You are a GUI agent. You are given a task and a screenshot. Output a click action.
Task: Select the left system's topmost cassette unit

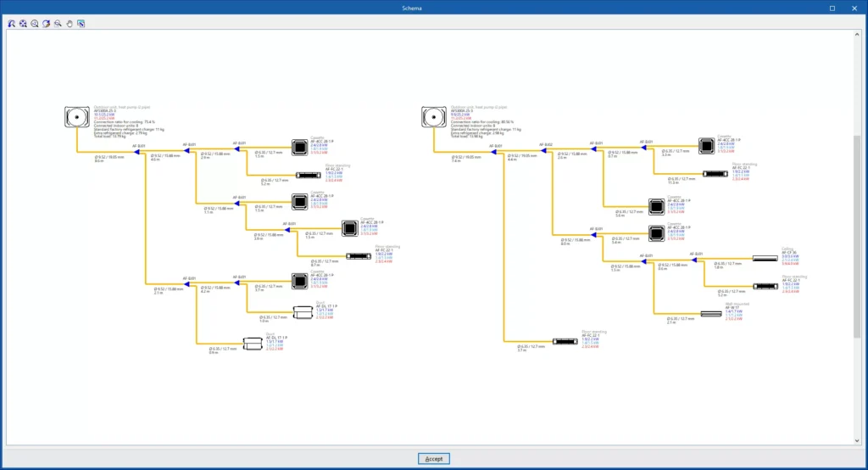point(299,148)
